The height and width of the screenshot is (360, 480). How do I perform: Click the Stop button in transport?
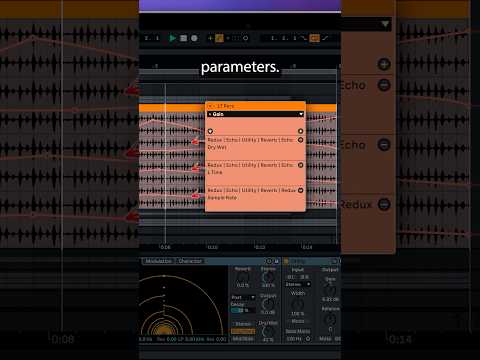click(x=183, y=38)
